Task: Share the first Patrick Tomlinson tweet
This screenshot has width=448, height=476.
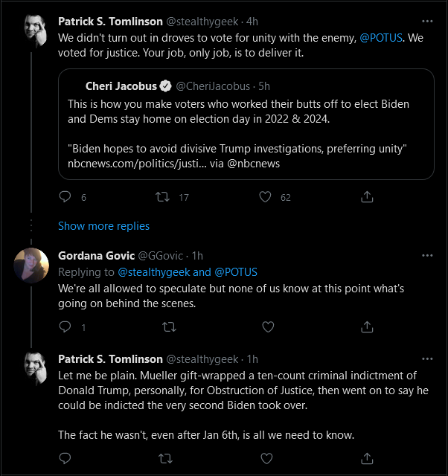Action: point(367,196)
